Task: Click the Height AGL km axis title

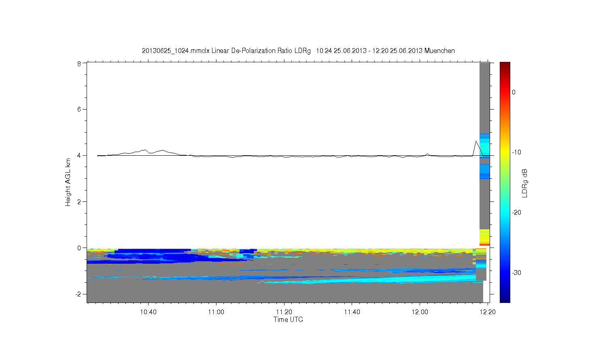Action: [68, 182]
